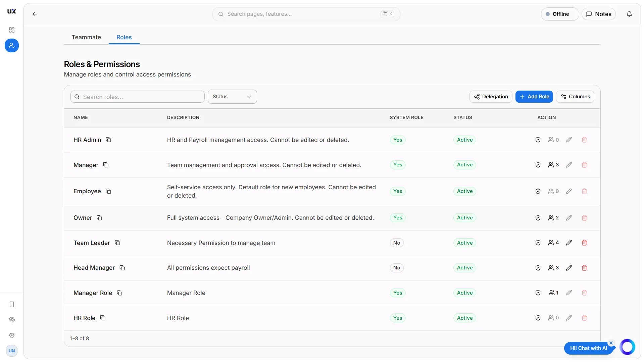View the 3 users of Head Manager
The height and width of the screenshot is (362, 644).
point(553,268)
